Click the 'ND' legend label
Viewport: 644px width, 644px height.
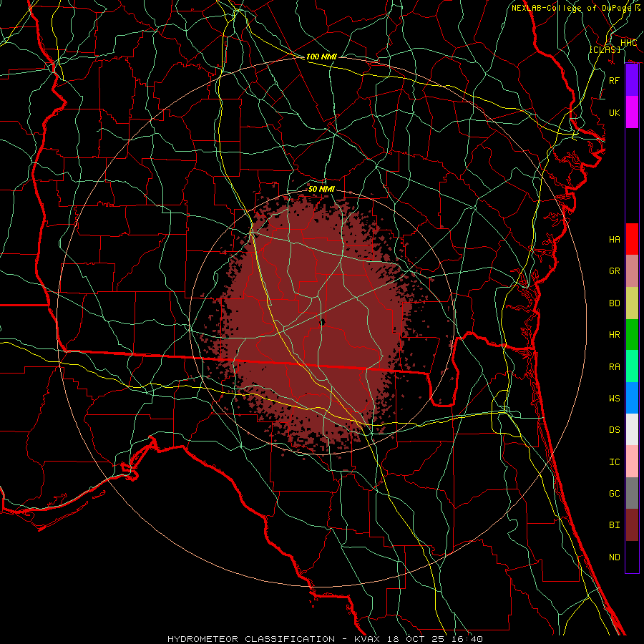(614, 557)
